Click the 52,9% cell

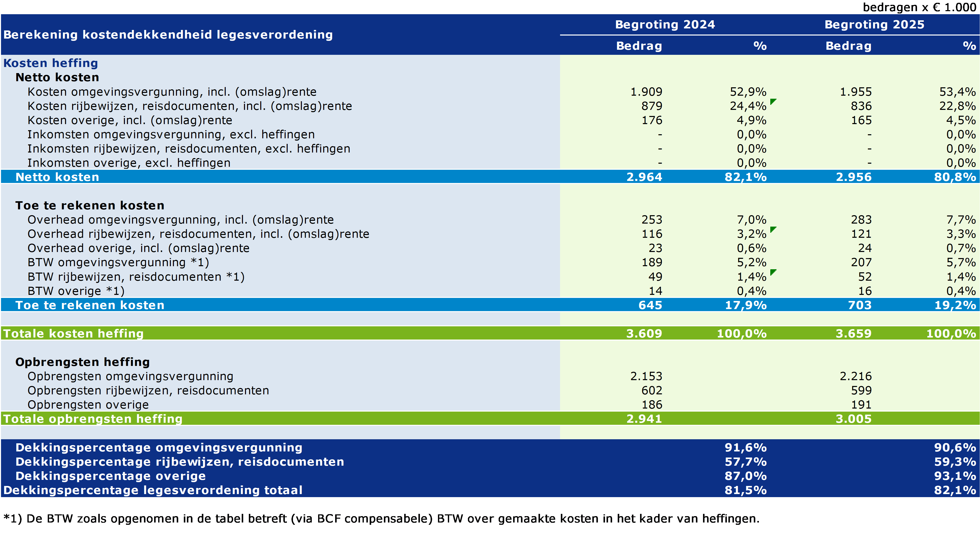coord(748,92)
